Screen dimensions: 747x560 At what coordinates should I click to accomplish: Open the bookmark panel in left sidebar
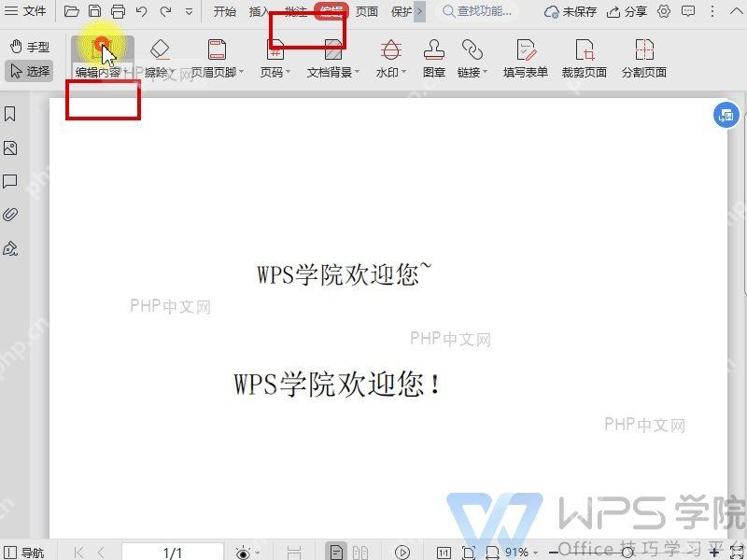10,114
